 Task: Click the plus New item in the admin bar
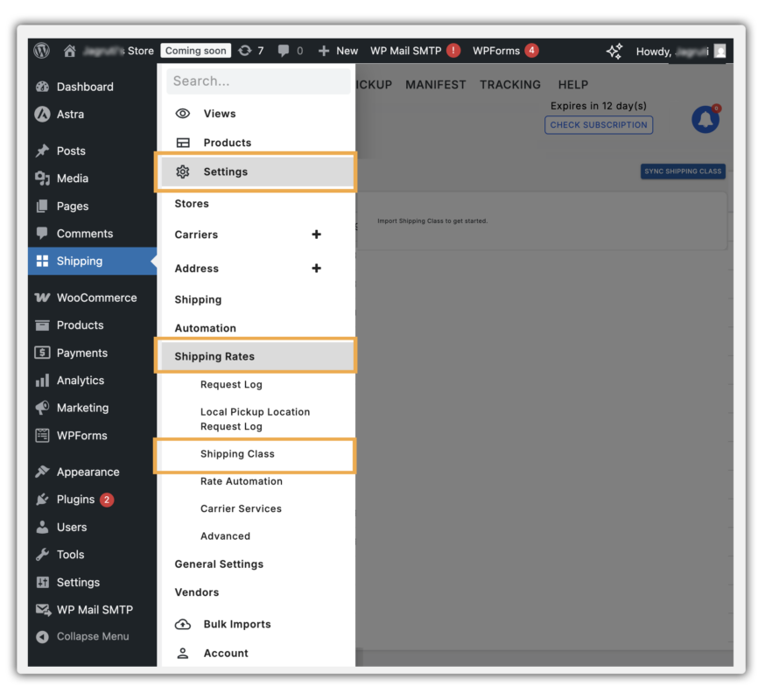(x=338, y=51)
